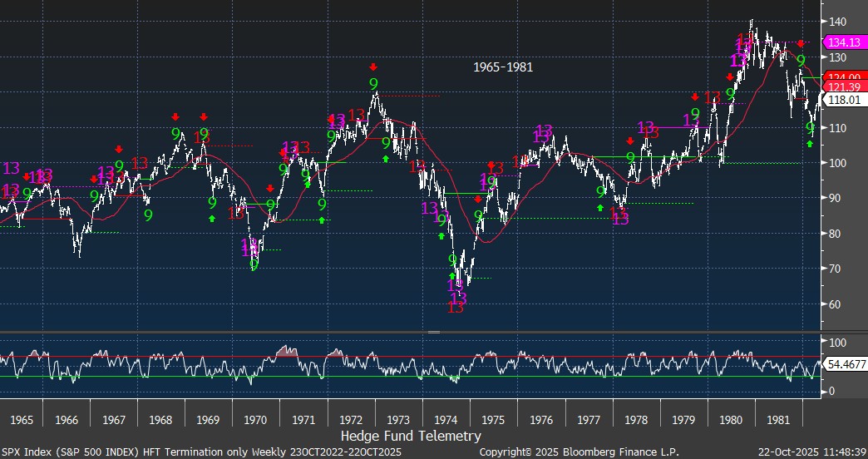Click the 54.4677 oscillator value label
This screenshot has width=868, height=459.
[844, 365]
